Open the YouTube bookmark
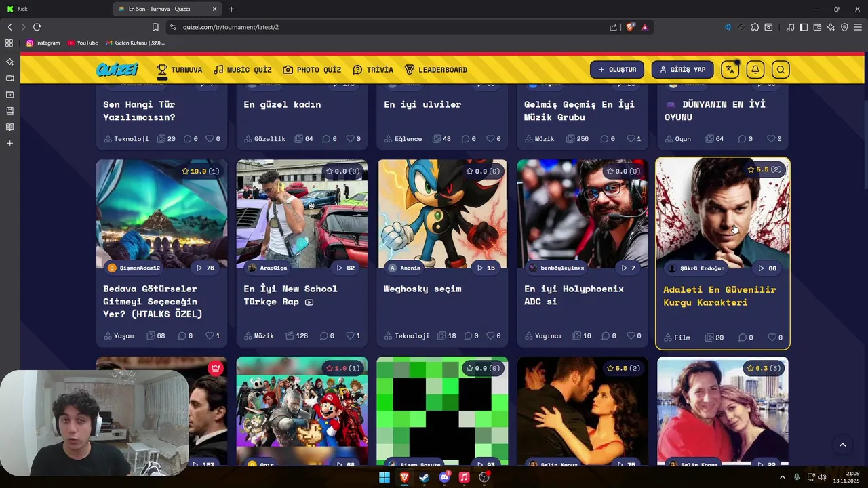Screen dimensions: 868x488 click(x=83, y=43)
